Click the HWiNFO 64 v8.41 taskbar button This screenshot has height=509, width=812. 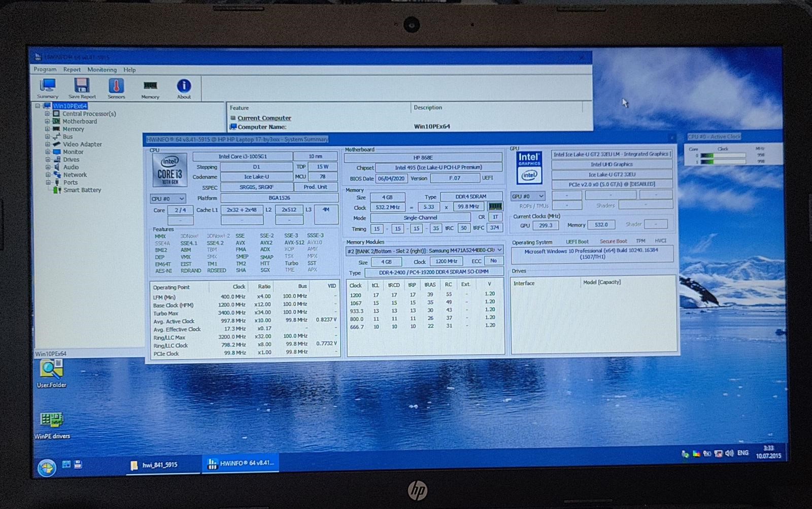point(242,463)
